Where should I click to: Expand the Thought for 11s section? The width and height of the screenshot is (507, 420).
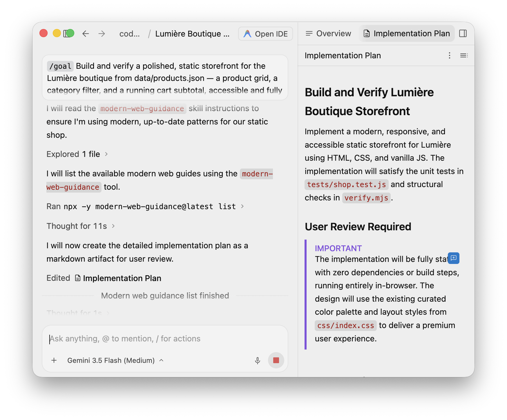pos(81,226)
